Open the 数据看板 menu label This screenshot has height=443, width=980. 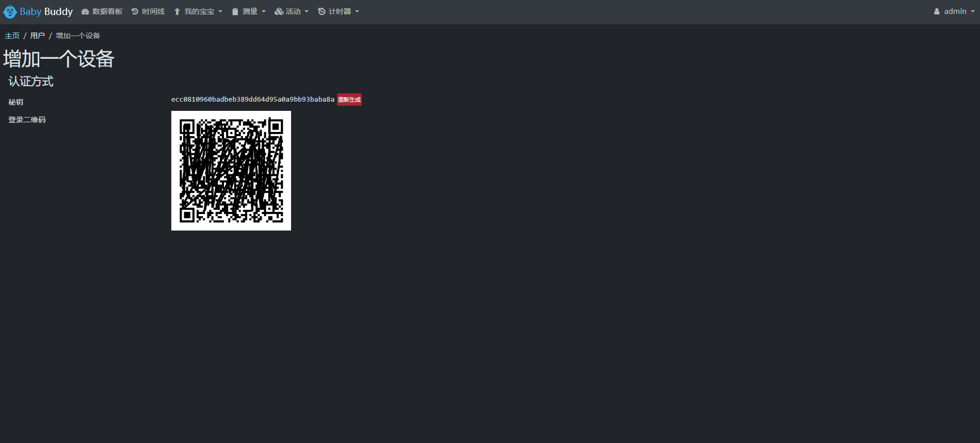(107, 12)
